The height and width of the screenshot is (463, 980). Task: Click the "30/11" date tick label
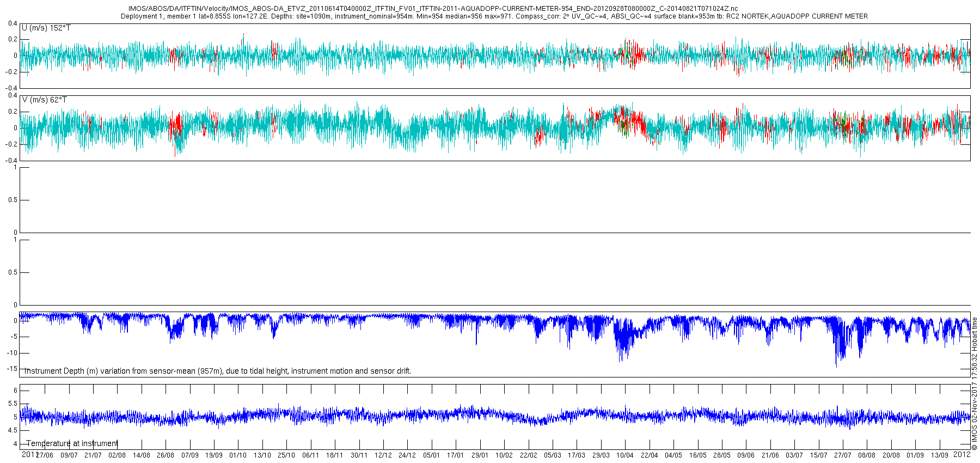tap(359, 455)
